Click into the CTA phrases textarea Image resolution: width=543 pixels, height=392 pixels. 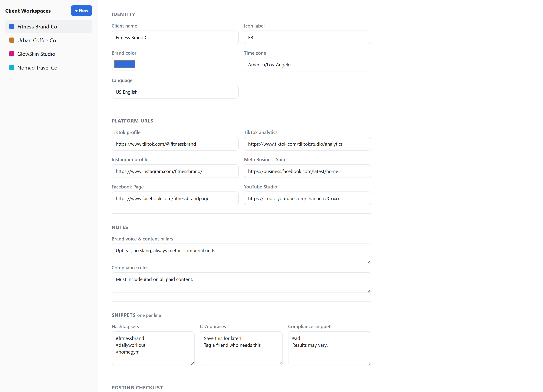[x=241, y=348]
